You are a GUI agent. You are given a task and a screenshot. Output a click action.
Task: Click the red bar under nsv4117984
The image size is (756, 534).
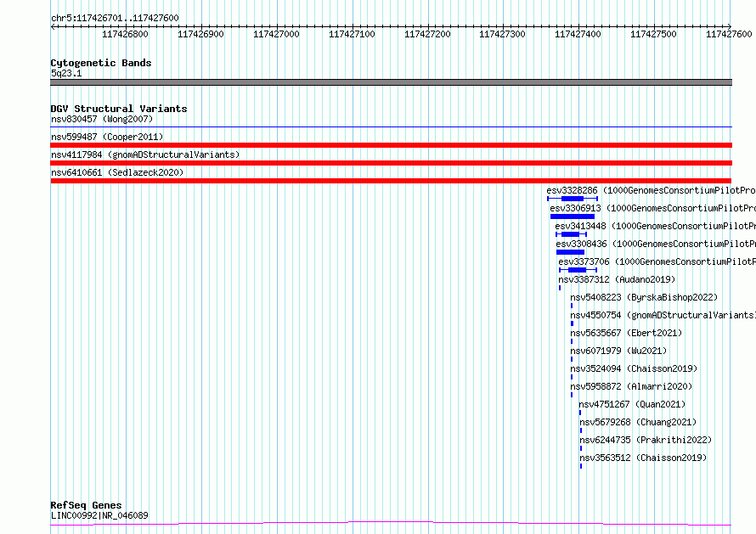[391, 163]
